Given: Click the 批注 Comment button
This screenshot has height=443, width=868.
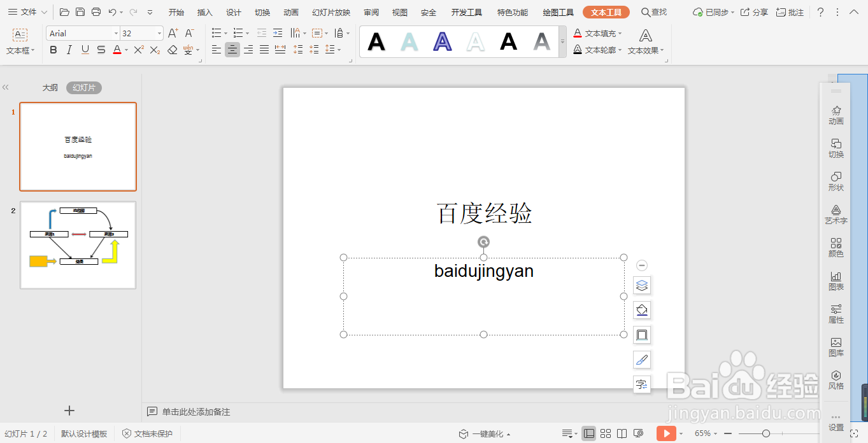Looking at the screenshot, I should (x=790, y=12).
